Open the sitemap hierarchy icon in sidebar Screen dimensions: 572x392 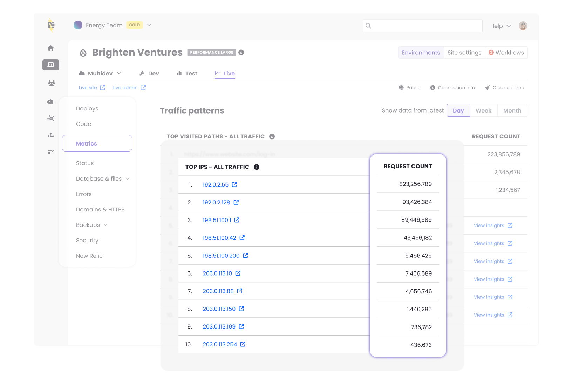[x=51, y=135]
